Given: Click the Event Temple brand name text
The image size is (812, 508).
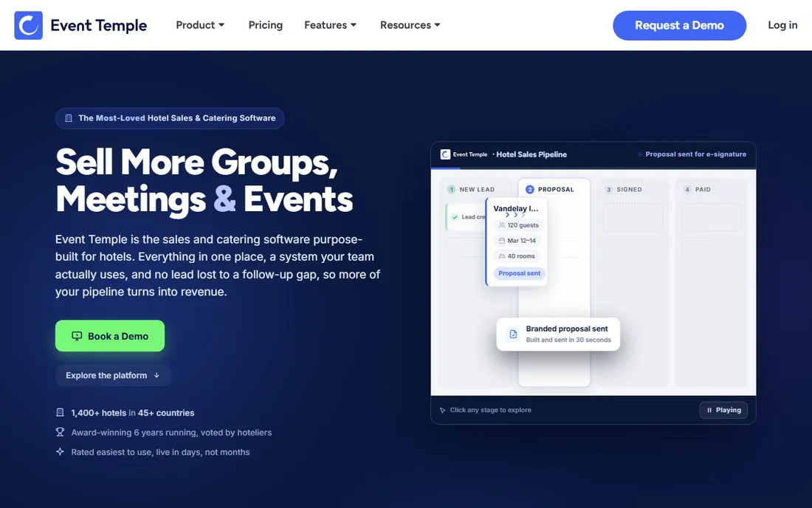Looking at the screenshot, I should coord(98,25).
